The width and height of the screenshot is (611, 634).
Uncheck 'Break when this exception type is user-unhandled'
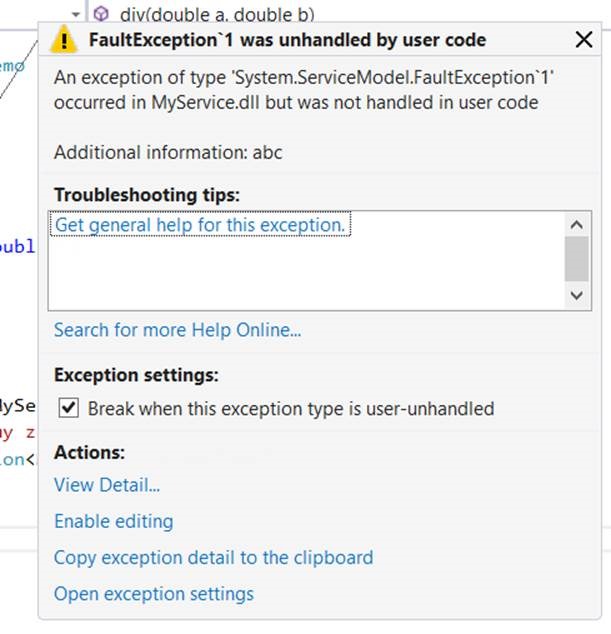tap(69, 408)
